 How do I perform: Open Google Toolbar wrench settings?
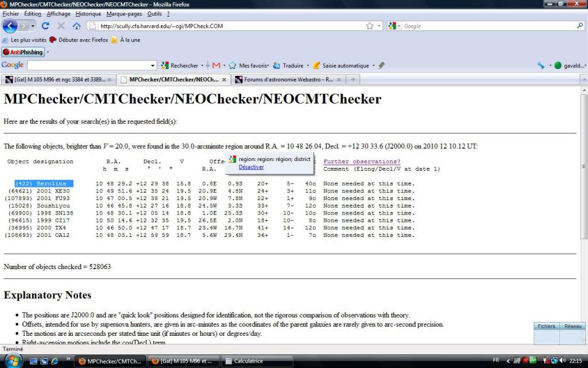(541, 66)
